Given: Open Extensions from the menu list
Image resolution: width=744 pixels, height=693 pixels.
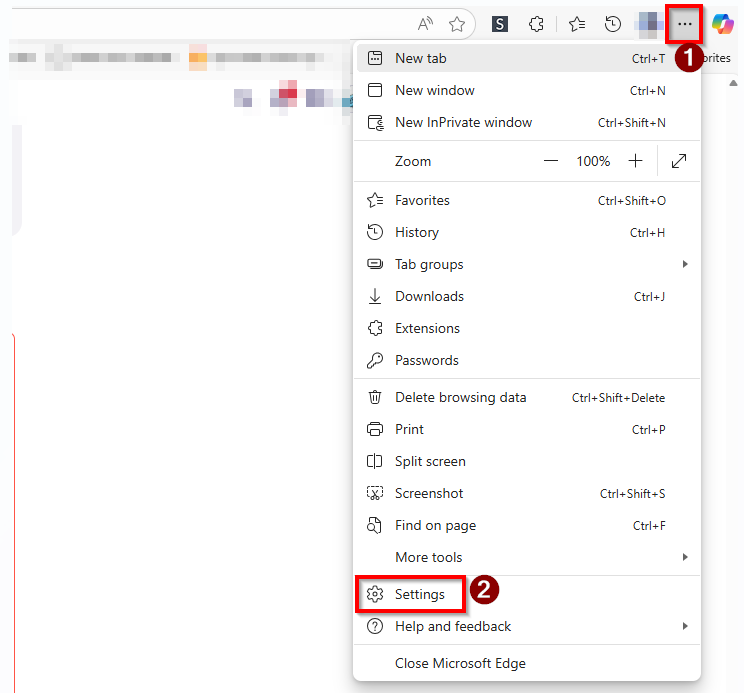Looking at the screenshot, I should (x=527, y=328).
